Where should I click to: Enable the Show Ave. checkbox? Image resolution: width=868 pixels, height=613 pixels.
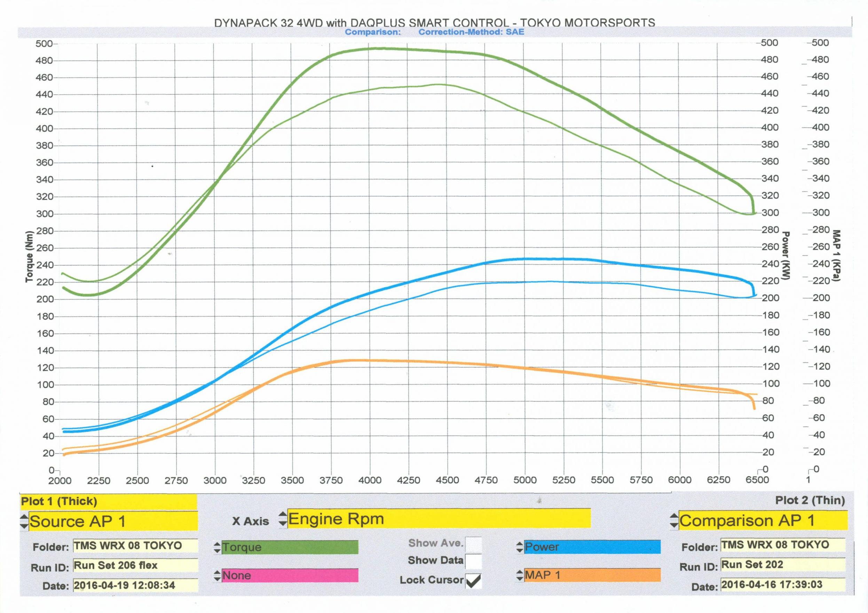pos(473,544)
